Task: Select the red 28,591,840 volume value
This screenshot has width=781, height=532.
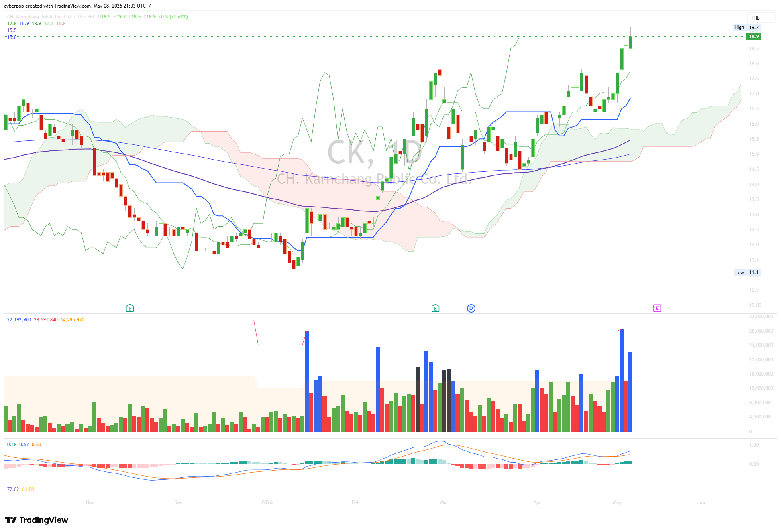Action: coord(46,320)
